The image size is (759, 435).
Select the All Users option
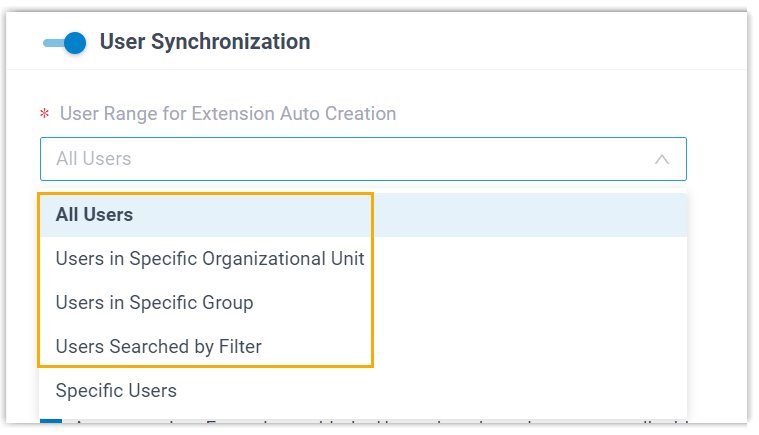pyautogui.click(x=363, y=215)
